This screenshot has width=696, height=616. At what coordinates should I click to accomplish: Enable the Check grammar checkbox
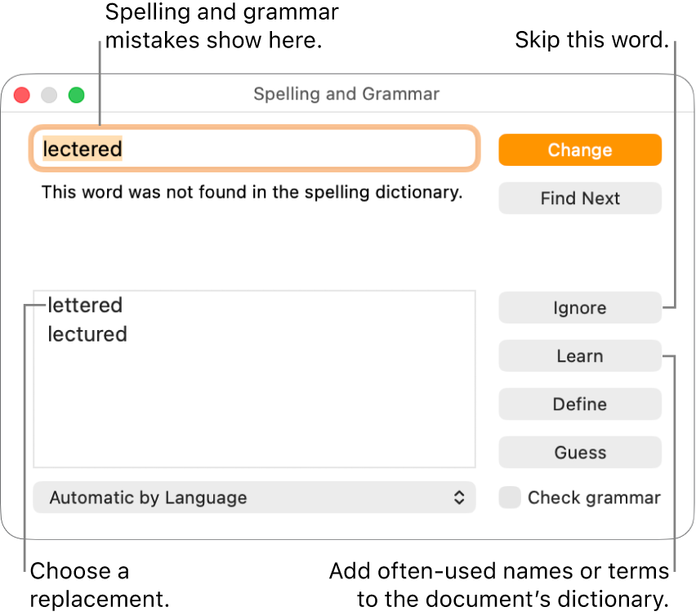pyautogui.click(x=509, y=497)
